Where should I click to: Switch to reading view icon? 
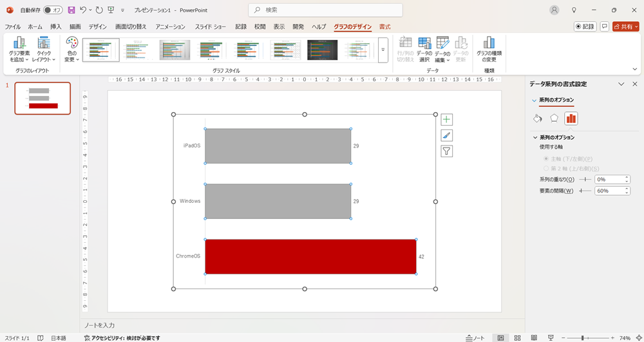click(x=534, y=338)
